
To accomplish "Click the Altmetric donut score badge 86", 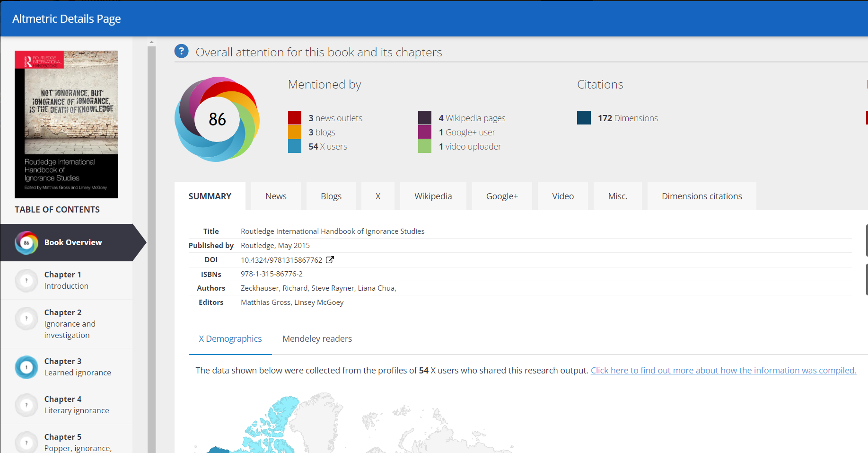I will [217, 119].
